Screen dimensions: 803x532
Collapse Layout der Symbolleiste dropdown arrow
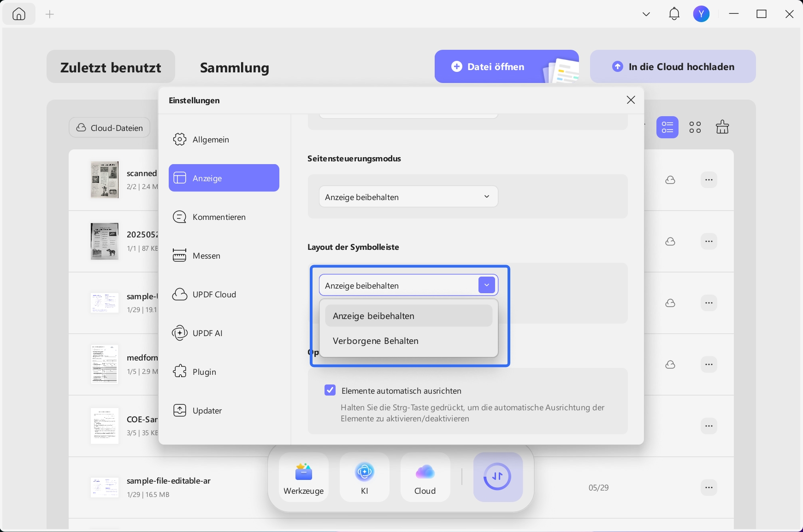click(x=486, y=285)
